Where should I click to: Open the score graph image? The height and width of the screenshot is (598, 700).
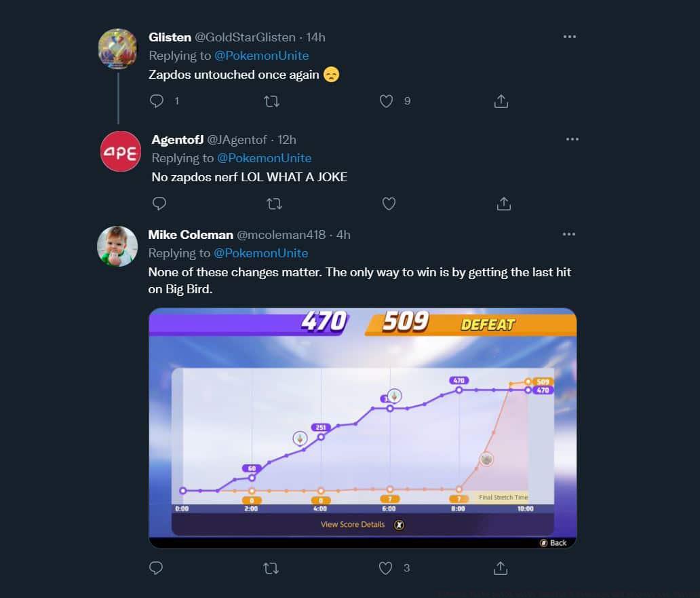click(x=362, y=428)
